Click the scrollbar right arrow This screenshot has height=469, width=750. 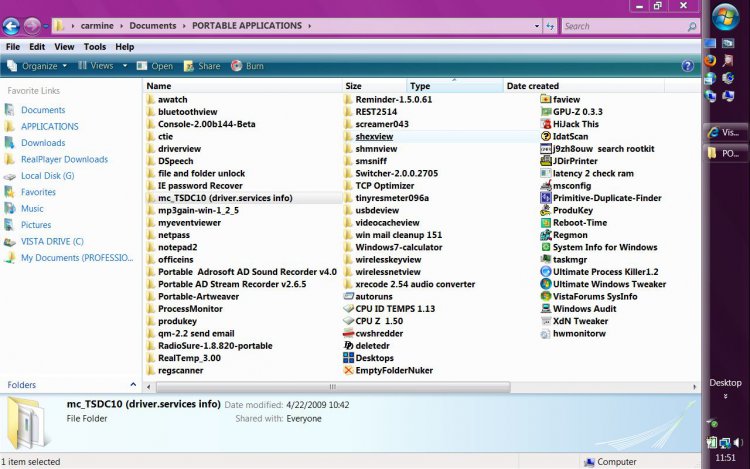[x=695, y=387]
